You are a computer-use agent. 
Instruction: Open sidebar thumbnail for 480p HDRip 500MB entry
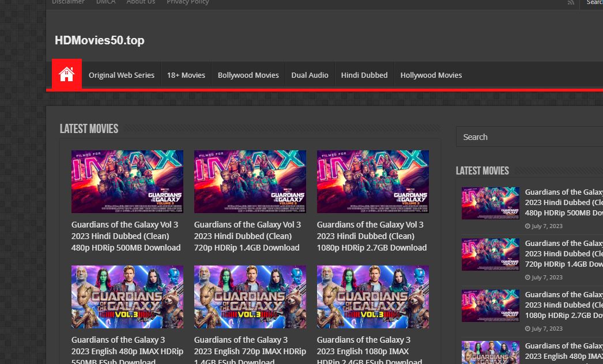tap(491, 203)
